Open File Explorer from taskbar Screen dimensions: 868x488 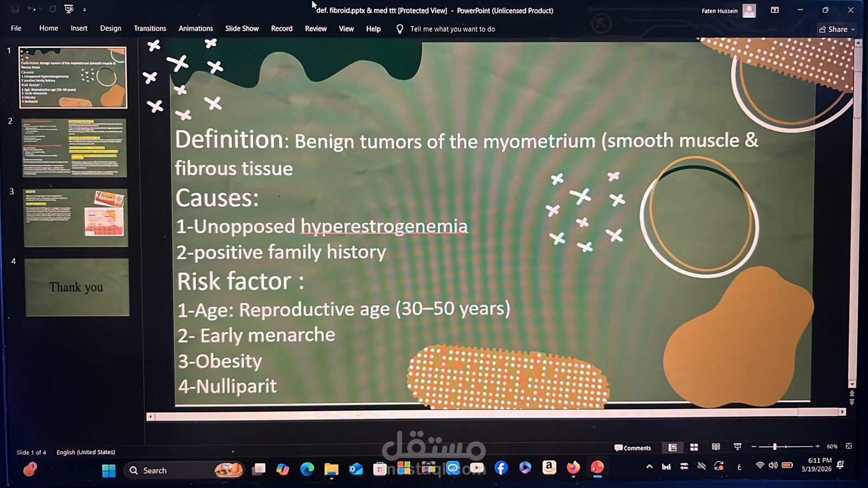click(x=331, y=469)
